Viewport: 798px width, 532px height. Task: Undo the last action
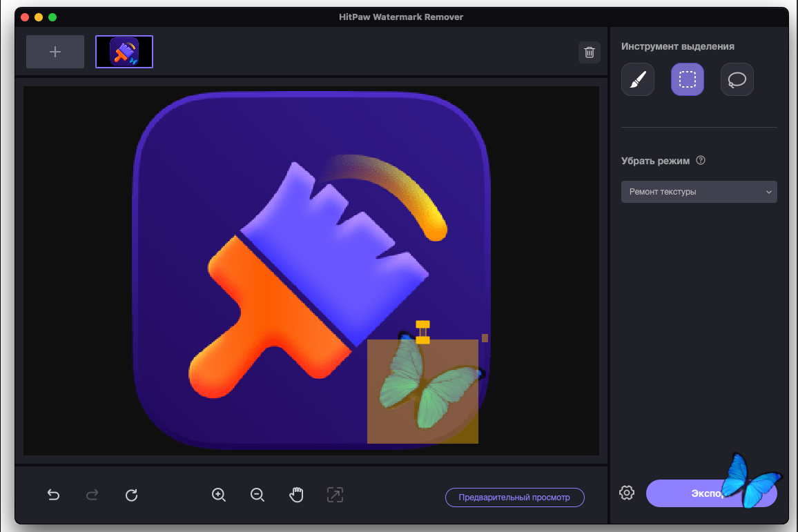coord(53,495)
